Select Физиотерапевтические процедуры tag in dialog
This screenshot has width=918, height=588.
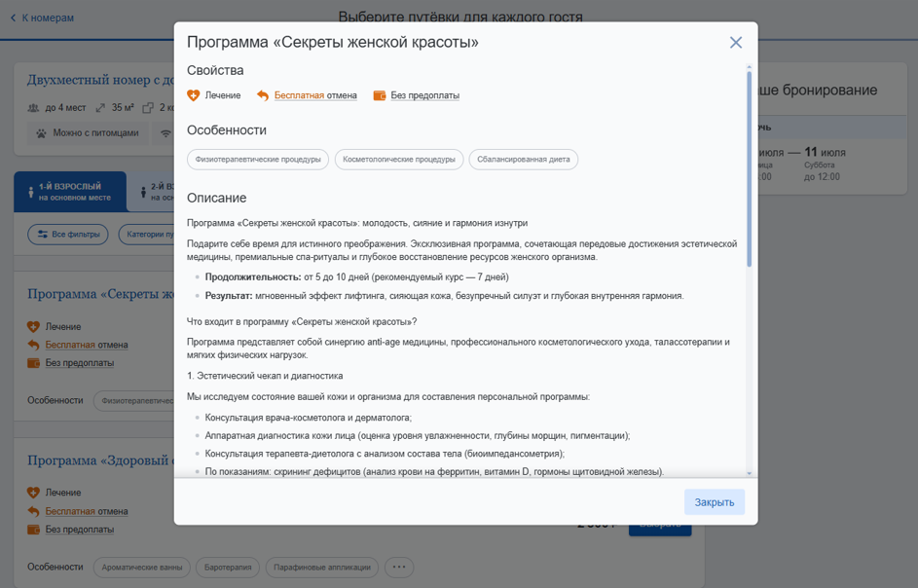(x=258, y=160)
